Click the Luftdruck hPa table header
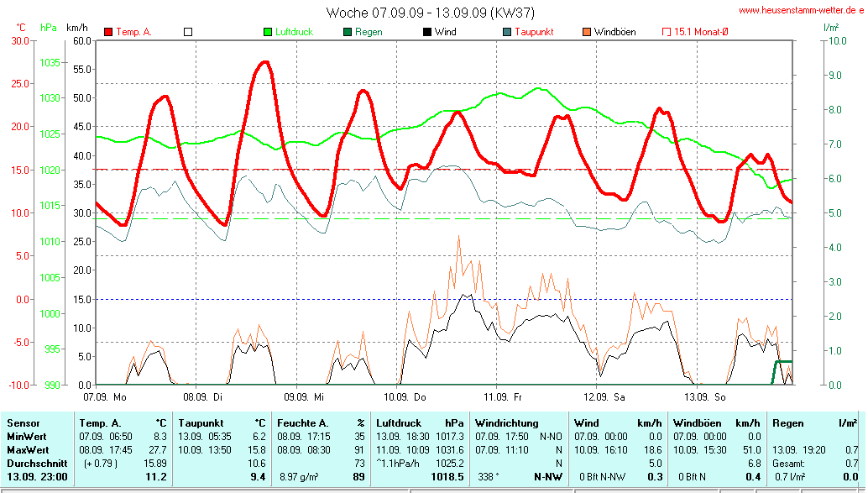 coord(419,423)
